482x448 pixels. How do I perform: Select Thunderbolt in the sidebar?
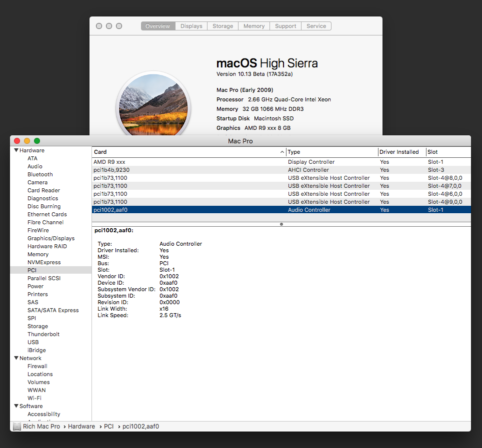point(43,334)
